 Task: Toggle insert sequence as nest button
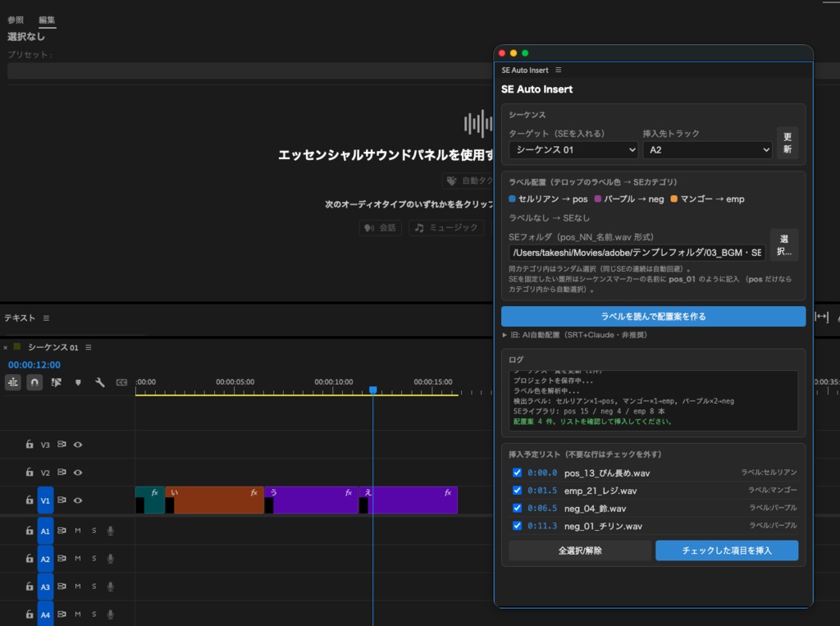pyautogui.click(x=13, y=382)
